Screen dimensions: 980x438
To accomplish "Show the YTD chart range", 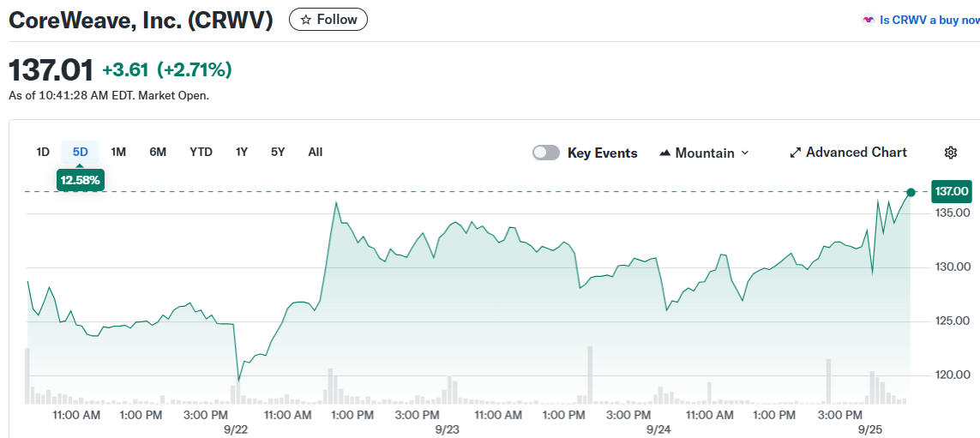I will coord(201,152).
